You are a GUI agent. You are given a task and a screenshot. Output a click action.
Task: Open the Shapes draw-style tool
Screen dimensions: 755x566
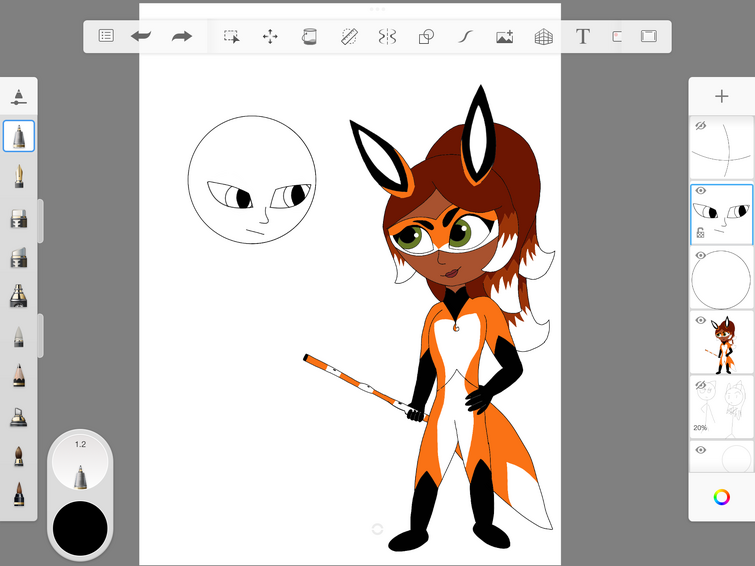[x=426, y=37]
